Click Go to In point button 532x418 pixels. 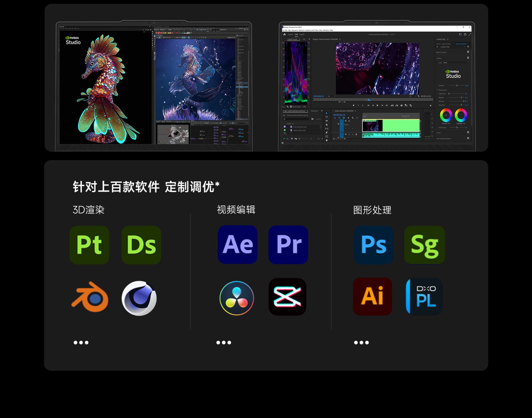click(x=368, y=105)
